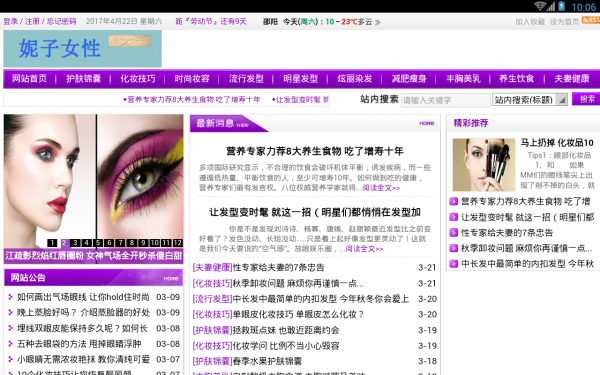Click 设为首页 link
The height and width of the screenshot is (375, 600).
coord(564,22)
